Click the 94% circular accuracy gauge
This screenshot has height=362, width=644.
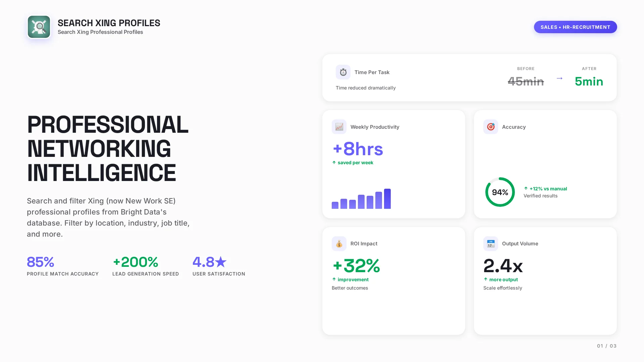[500, 192]
